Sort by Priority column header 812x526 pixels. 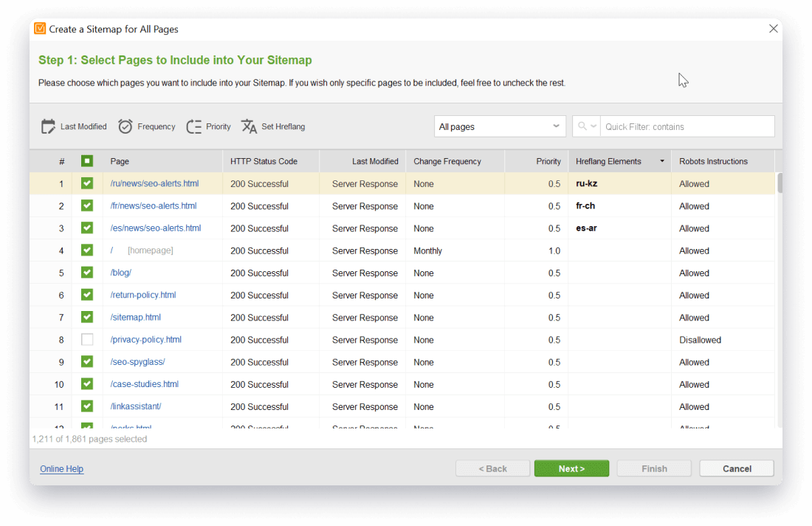point(537,161)
